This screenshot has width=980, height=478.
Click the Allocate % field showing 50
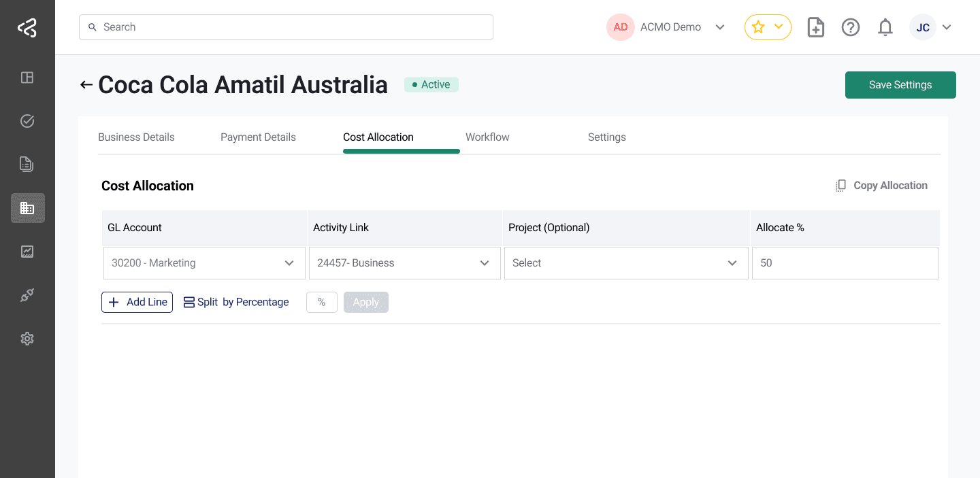pos(845,263)
